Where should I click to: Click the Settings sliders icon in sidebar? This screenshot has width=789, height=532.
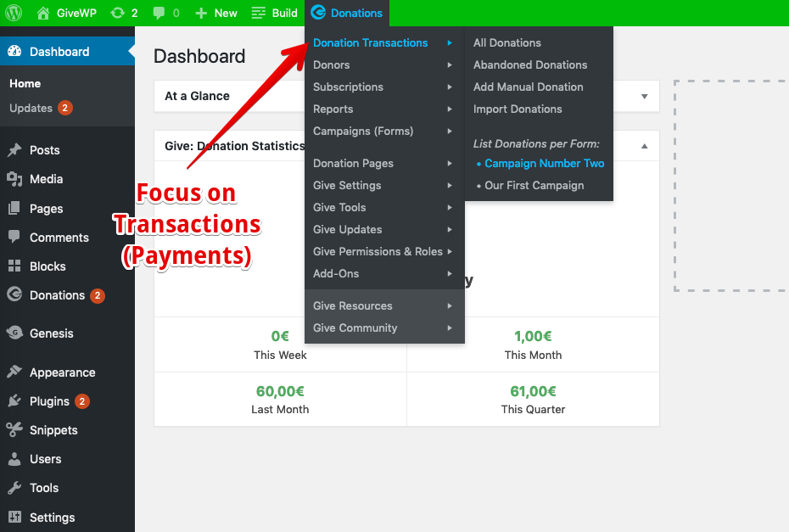coord(14,517)
